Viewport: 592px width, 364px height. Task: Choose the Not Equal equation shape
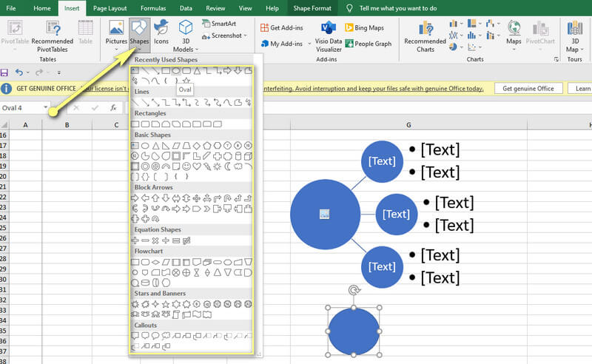coord(186,240)
